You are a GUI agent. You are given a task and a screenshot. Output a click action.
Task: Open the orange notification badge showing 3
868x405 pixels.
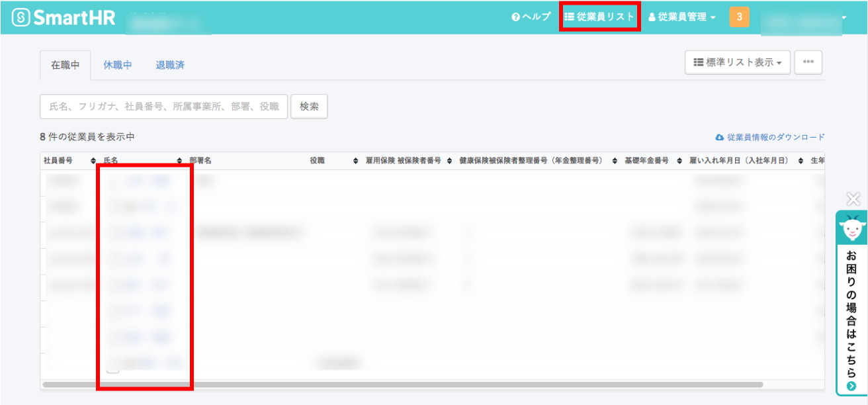(739, 17)
